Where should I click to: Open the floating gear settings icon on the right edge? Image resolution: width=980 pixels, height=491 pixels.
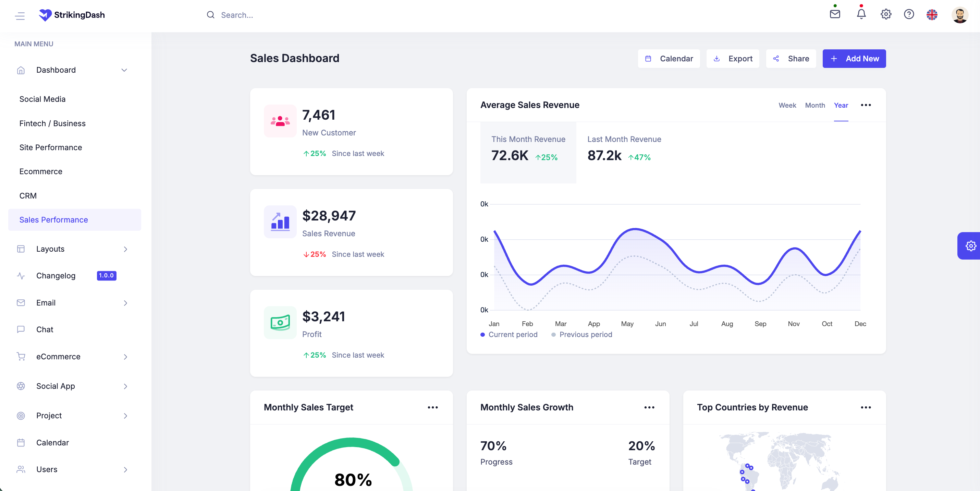point(970,245)
